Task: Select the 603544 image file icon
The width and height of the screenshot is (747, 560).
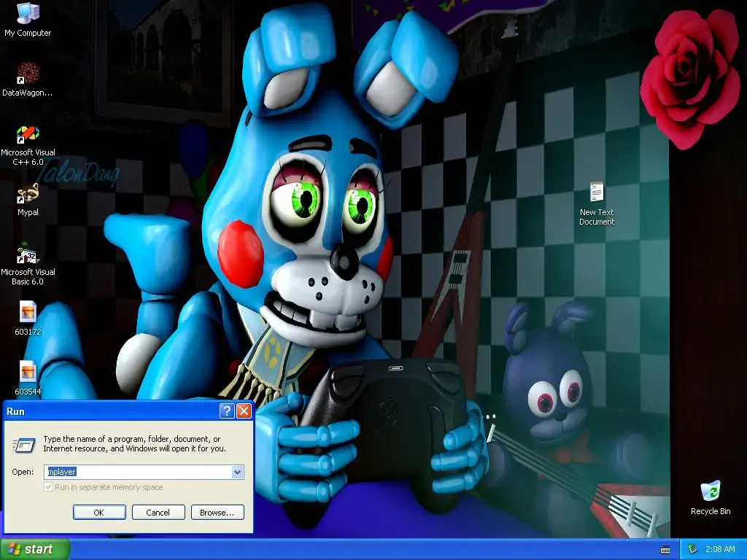Action: pyautogui.click(x=28, y=378)
